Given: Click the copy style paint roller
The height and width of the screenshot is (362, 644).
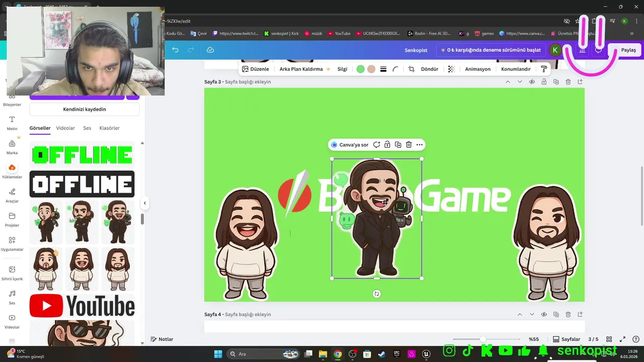Looking at the screenshot, I should pos(544,69).
